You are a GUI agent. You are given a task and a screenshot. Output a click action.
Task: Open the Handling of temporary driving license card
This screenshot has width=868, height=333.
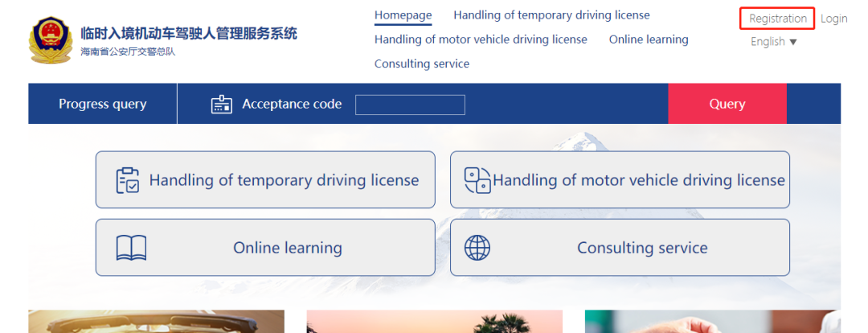(x=265, y=179)
